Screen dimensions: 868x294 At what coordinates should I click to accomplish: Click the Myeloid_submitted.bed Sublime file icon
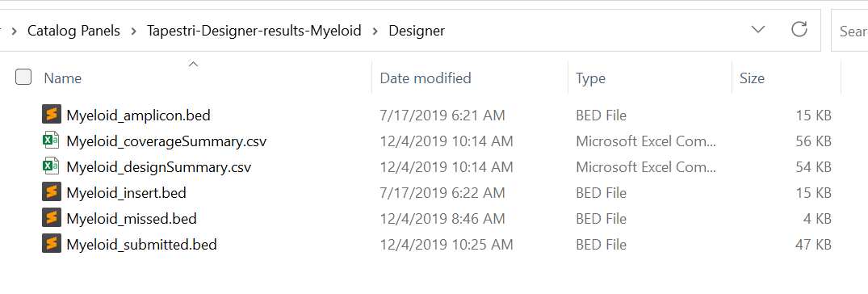(50, 244)
